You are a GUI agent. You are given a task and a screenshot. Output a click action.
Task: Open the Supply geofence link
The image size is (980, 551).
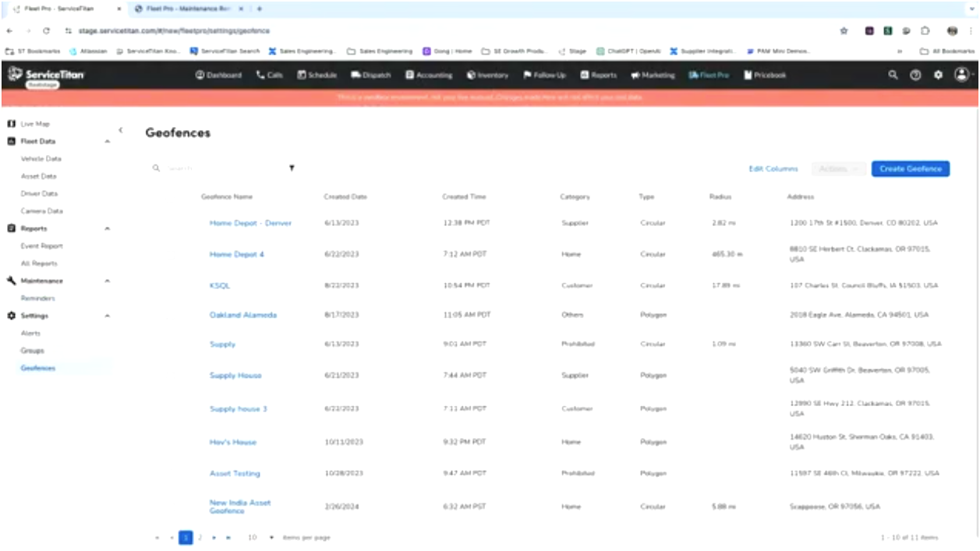coord(222,344)
